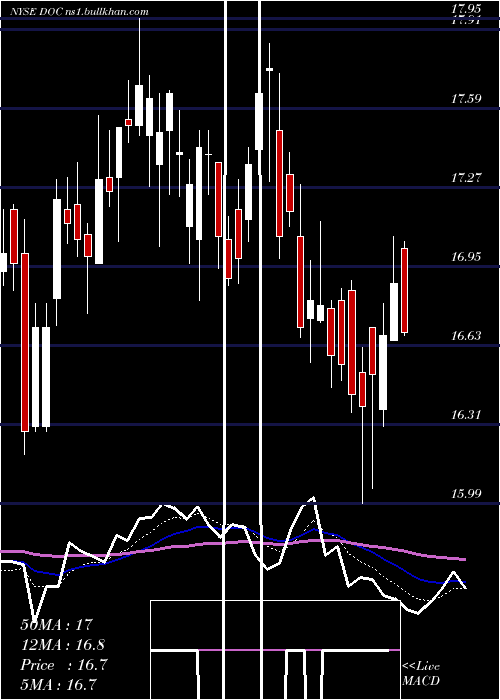
Task: Click the 50MA : 17 readout
Action: 56,625
